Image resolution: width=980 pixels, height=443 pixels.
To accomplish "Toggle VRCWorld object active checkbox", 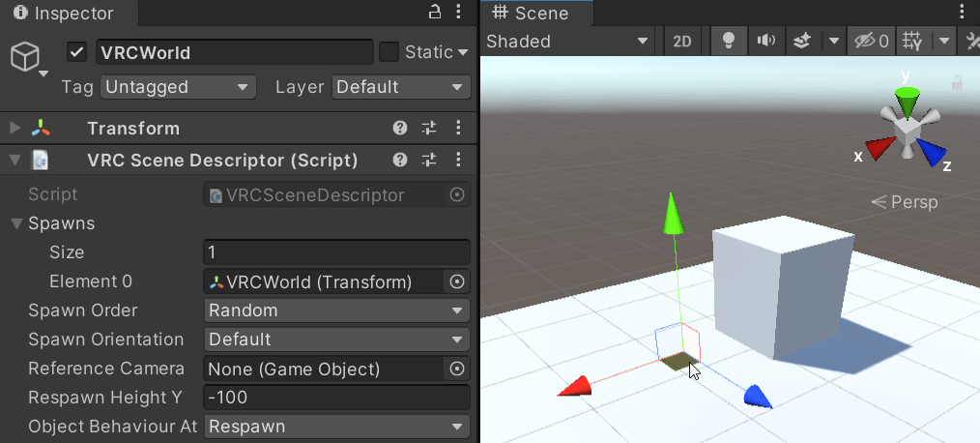I will [x=77, y=52].
